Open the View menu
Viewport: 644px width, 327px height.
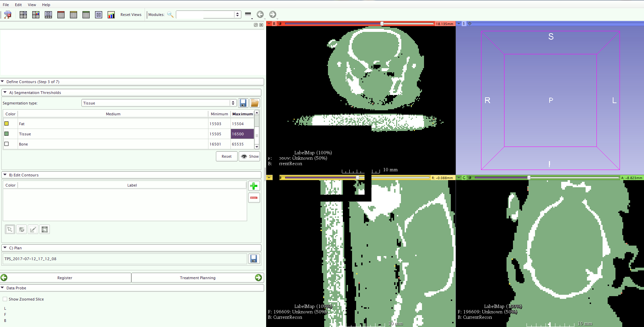[x=32, y=5]
